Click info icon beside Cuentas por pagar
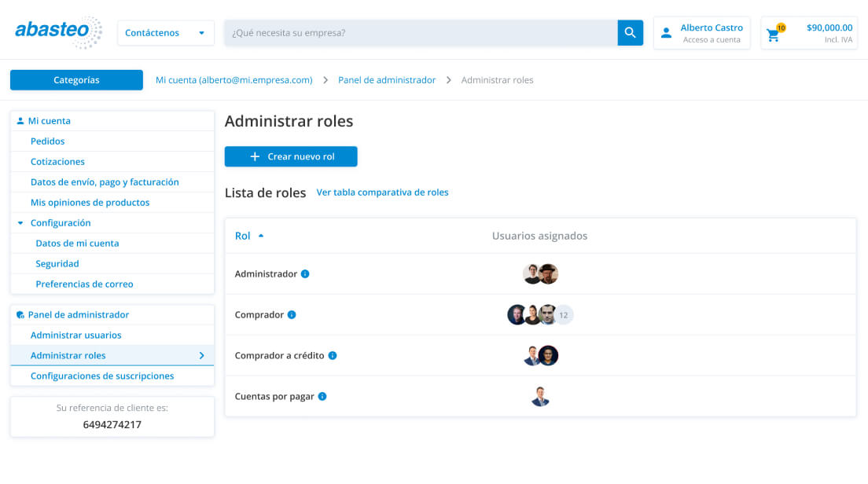 pos(322,397)
